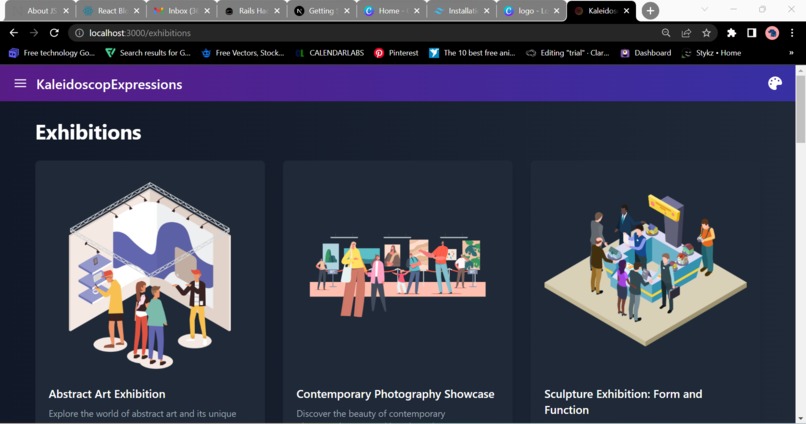
Task: Click the scrollbar down arrow
Action: click(x=800, y=418)
